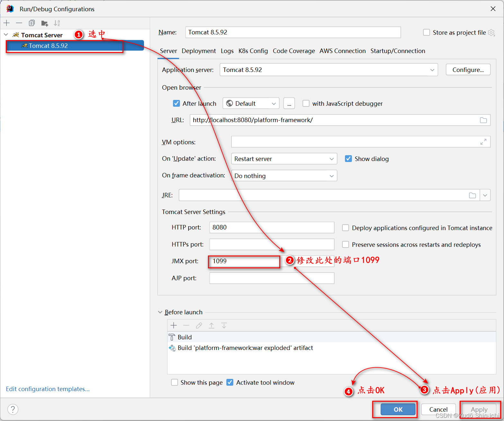Screen dimensions: 504x421
Task: Open help with question mark button
Action: click(13, 409)
